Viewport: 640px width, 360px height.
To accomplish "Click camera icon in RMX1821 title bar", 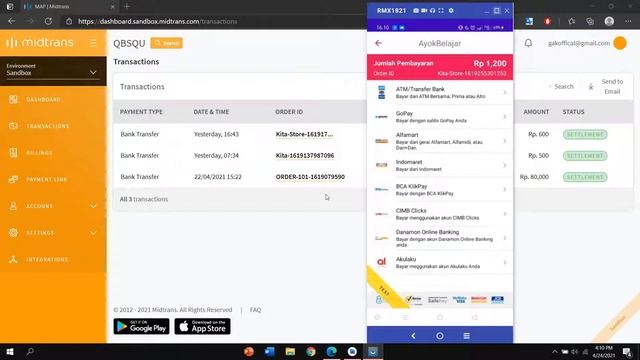I will coord(416,11).
